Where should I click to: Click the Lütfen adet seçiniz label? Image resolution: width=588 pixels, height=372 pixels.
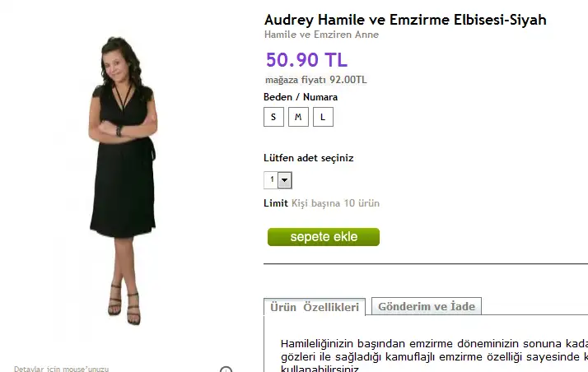click(x=308, y=158)
